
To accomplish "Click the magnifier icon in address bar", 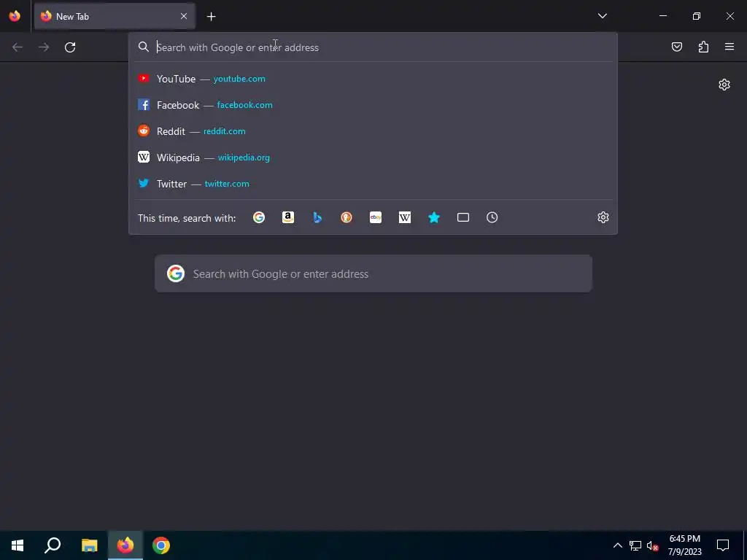I will [144, 47].
